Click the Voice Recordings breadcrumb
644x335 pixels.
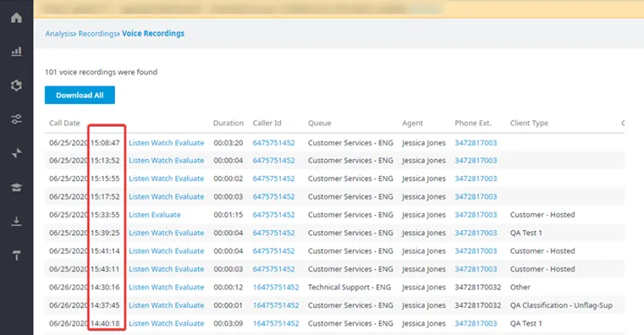coord(153,34)
